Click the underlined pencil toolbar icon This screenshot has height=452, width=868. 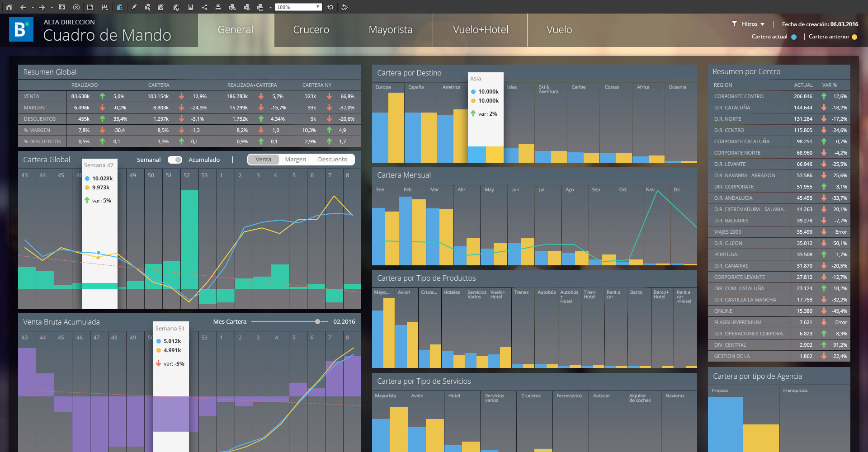tap(134, 7)
